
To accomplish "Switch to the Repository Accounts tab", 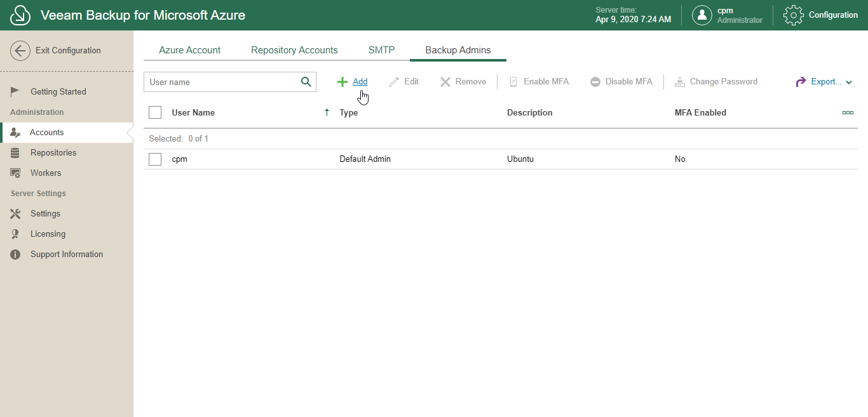I will pyautogui.click(x=294, y=50).
